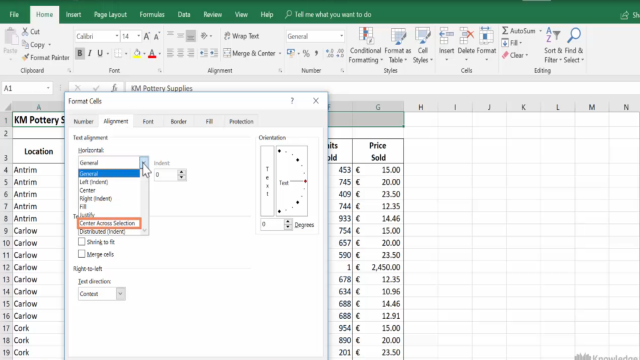The height and width of the screenshot is (360, 640).
Task: Click Merge & Center
Action: 249,53
